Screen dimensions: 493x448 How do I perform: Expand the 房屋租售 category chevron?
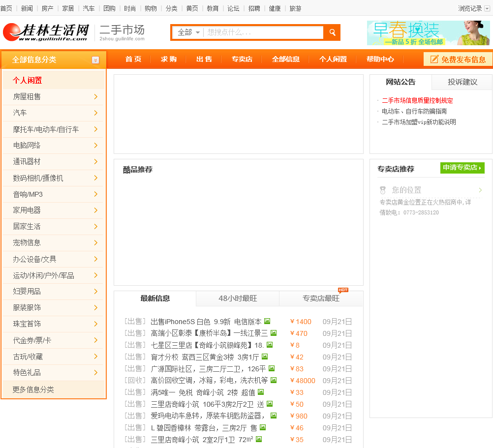[96, 97]
